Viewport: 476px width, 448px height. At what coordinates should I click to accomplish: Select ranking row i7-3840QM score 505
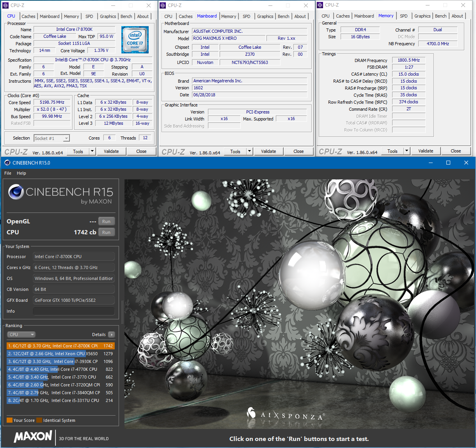coord(60,393)
